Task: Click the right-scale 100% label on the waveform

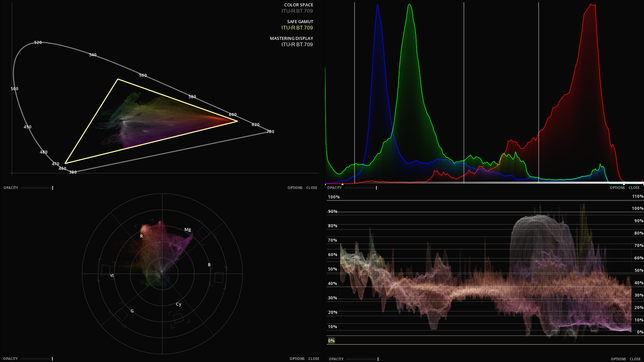Action: 638,208
